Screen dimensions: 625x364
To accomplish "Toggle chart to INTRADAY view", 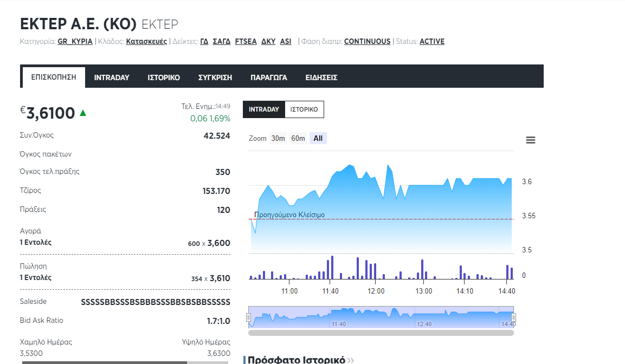I will [x=264, y=109].
